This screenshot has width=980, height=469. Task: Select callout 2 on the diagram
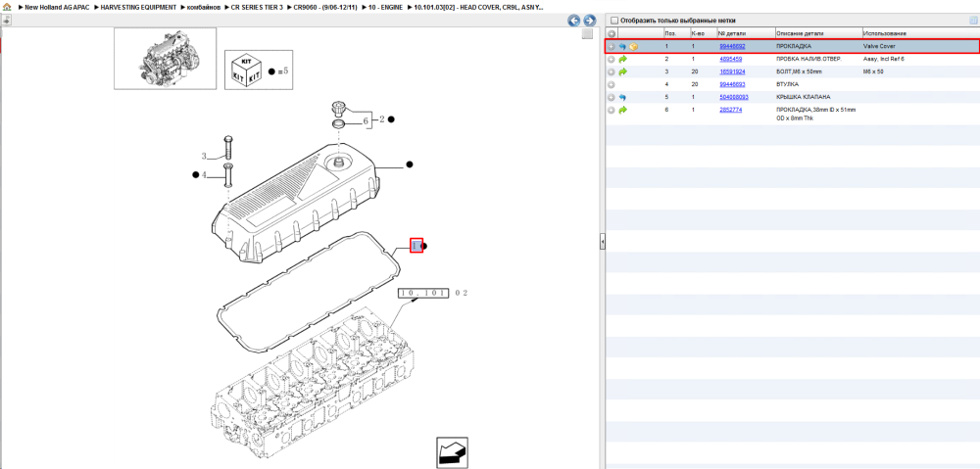[381, 118]
